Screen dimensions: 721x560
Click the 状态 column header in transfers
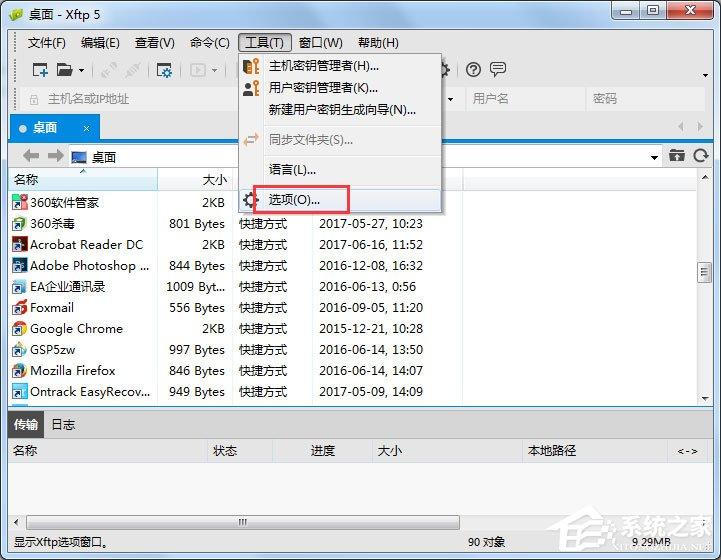click(240, 451)
